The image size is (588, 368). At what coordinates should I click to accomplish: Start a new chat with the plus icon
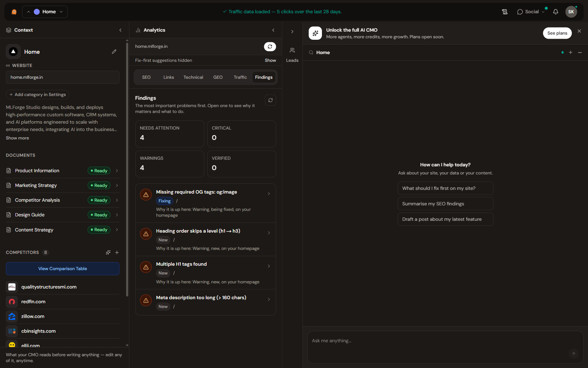point(570,53)
